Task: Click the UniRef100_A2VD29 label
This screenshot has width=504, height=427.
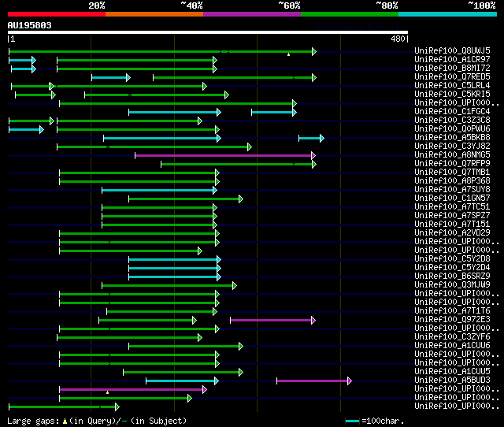Action: (452, 232)
